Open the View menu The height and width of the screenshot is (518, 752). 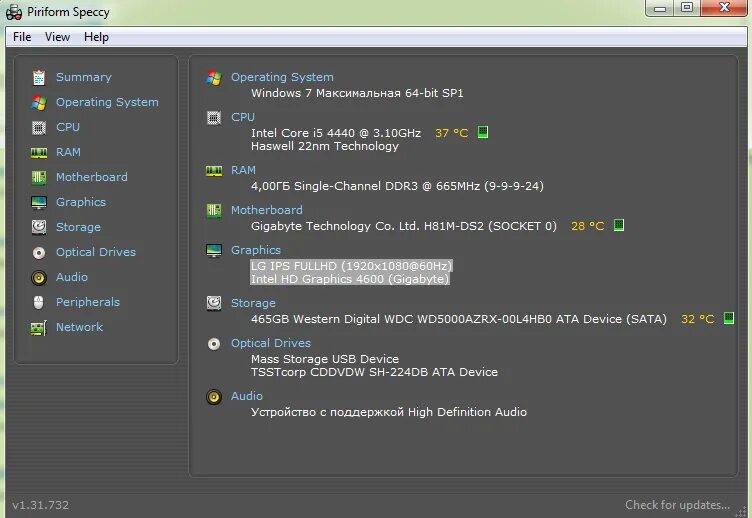58,37
